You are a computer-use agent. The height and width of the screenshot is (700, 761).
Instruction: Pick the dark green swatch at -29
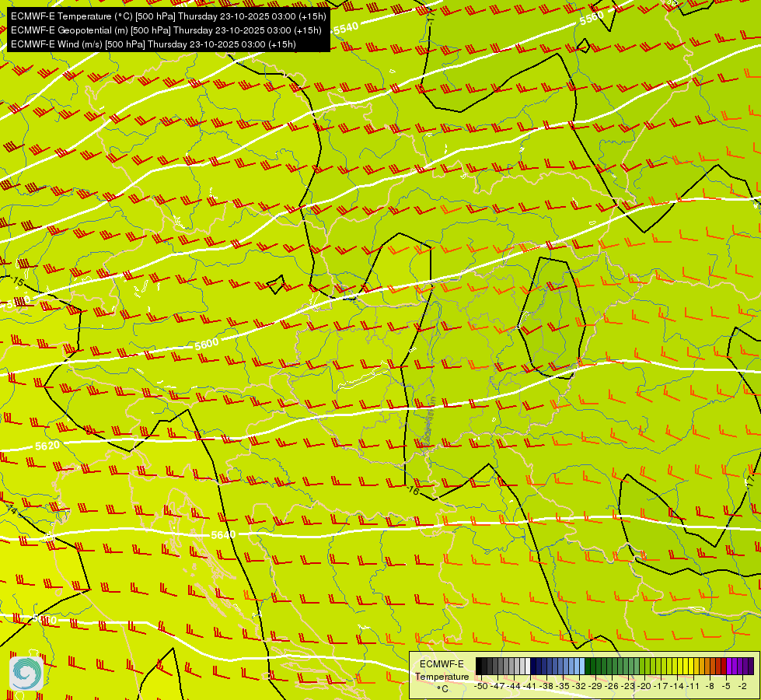(x=588, y=666)
